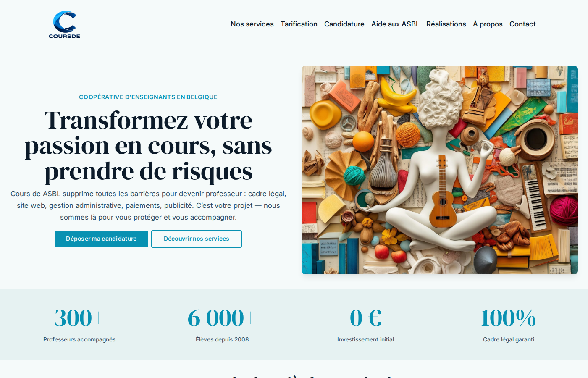This screenshot has width=588, height=378.
Task: Click the main hero headline text
Action: (148, 145)
